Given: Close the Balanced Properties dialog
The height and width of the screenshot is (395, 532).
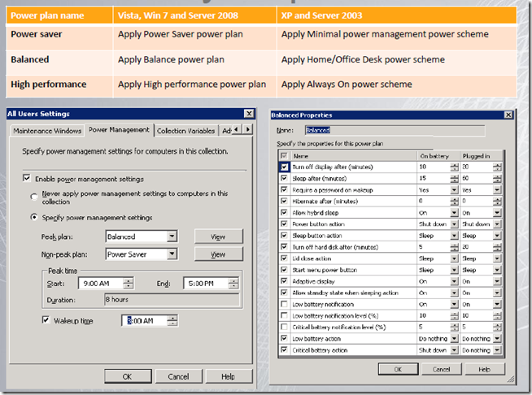Looking at the screenshot, I should click(x=508, y=115).
